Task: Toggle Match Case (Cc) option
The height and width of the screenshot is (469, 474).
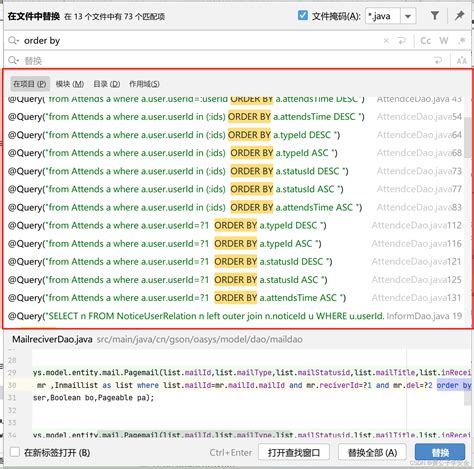Action: click(426, 41)
